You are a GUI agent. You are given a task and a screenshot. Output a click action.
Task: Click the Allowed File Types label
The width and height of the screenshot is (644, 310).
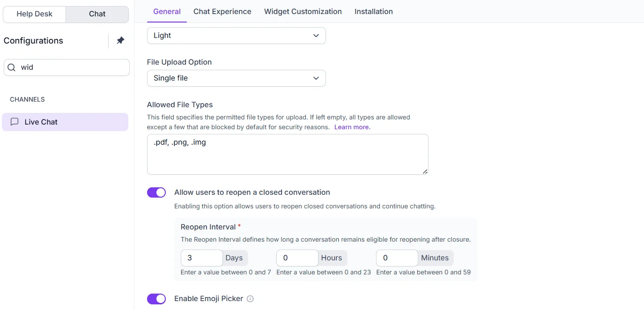click(180, 104)
